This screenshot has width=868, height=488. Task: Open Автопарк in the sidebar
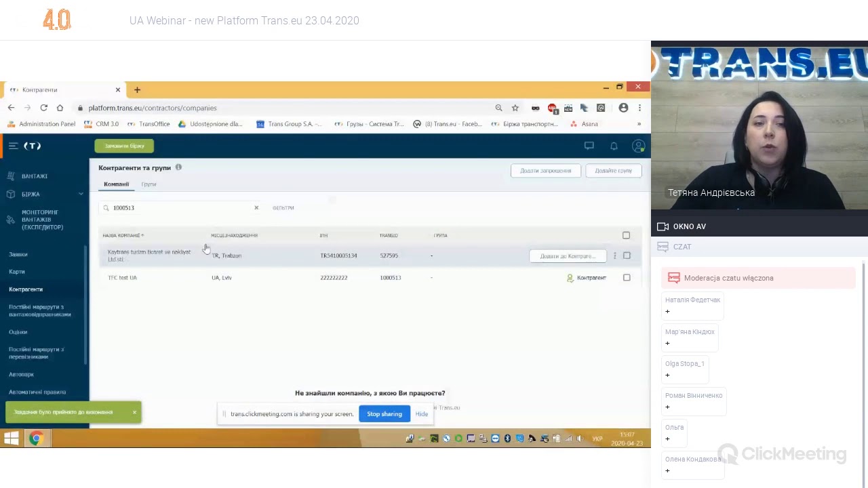[21, 374]
